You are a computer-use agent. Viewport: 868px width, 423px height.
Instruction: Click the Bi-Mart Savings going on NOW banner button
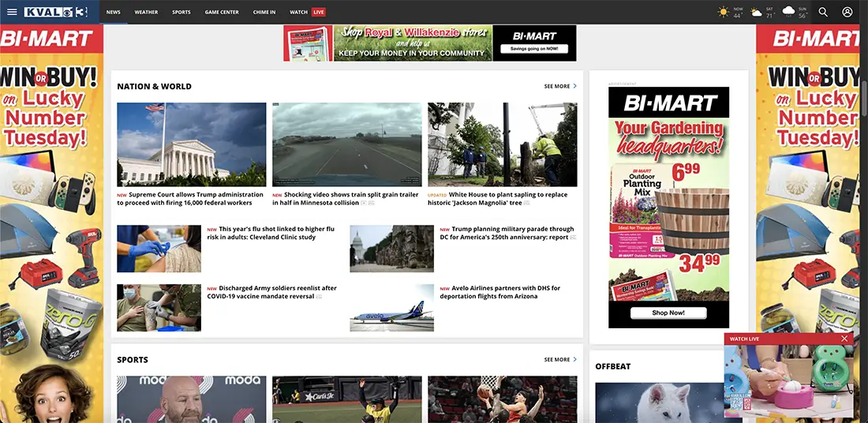[x=534, y=49]
